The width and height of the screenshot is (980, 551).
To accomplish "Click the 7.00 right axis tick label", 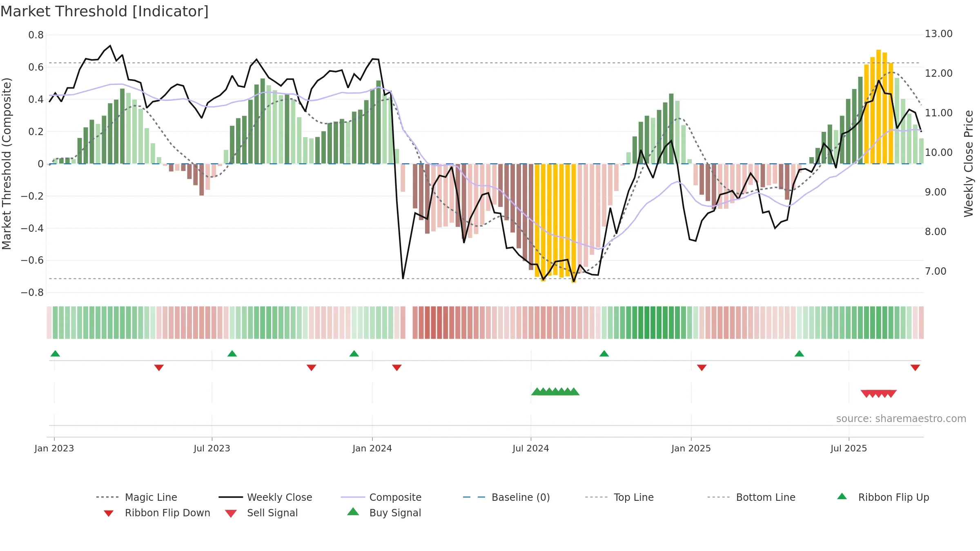I will (x=935, y=271).
